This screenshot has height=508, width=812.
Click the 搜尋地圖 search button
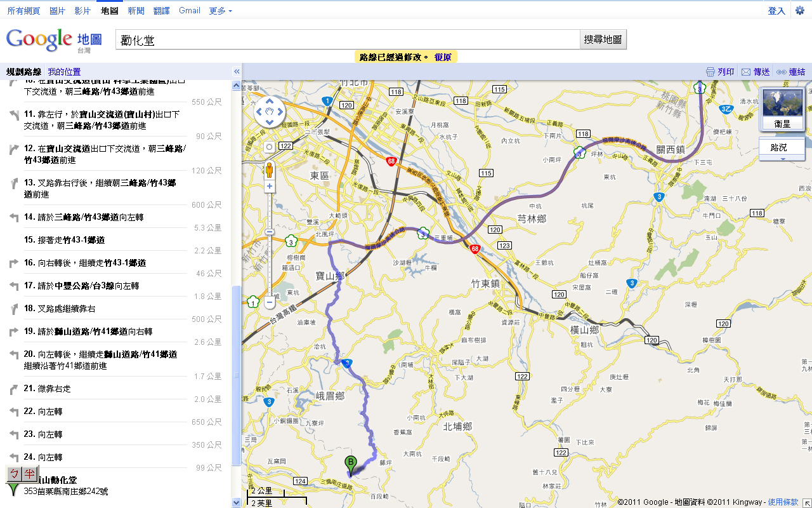(x=603, y=39)
